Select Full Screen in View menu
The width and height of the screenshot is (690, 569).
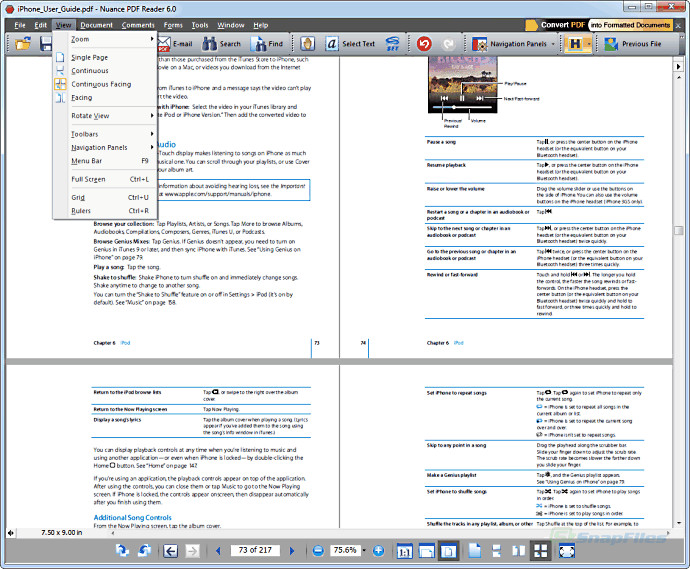pos(105,179)
